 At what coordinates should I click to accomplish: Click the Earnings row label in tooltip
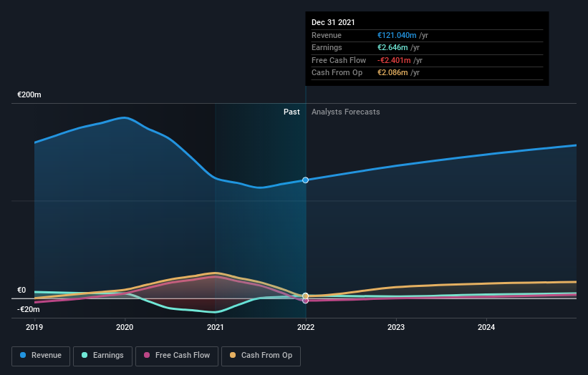(327, 47)
